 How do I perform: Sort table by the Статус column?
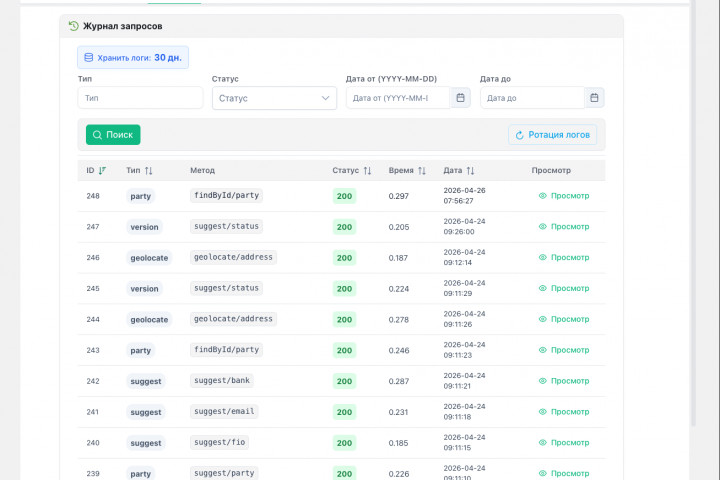367,171
